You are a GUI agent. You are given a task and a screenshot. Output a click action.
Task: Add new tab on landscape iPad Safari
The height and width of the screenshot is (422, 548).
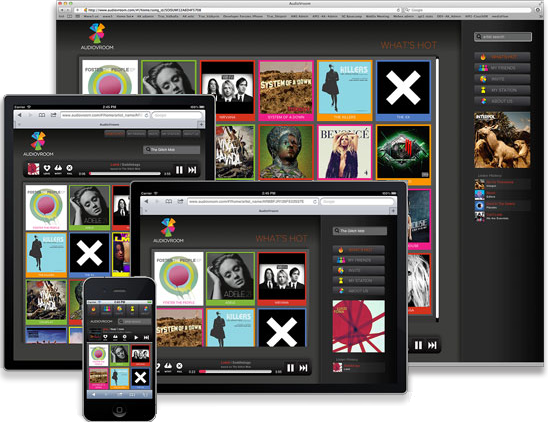393,211
